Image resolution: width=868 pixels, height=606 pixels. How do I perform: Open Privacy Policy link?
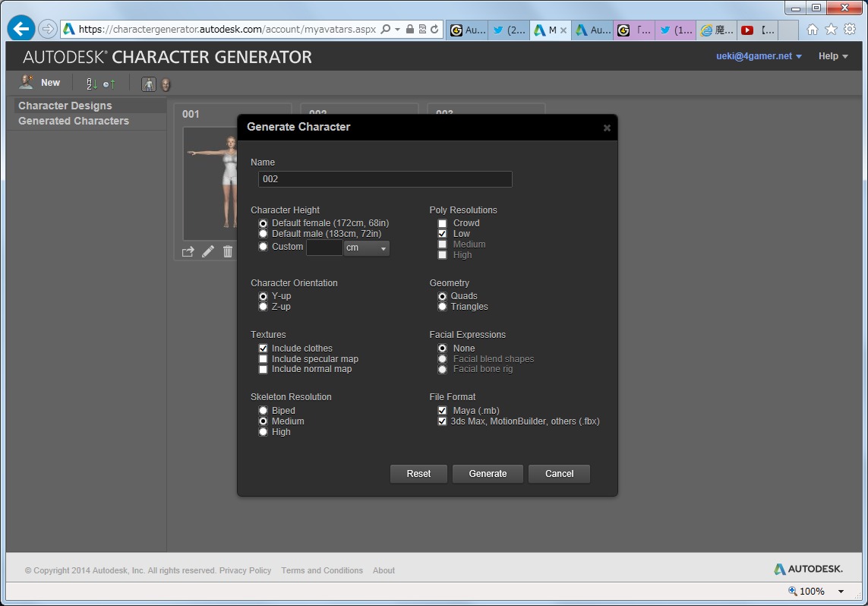[x=245, y=570]
